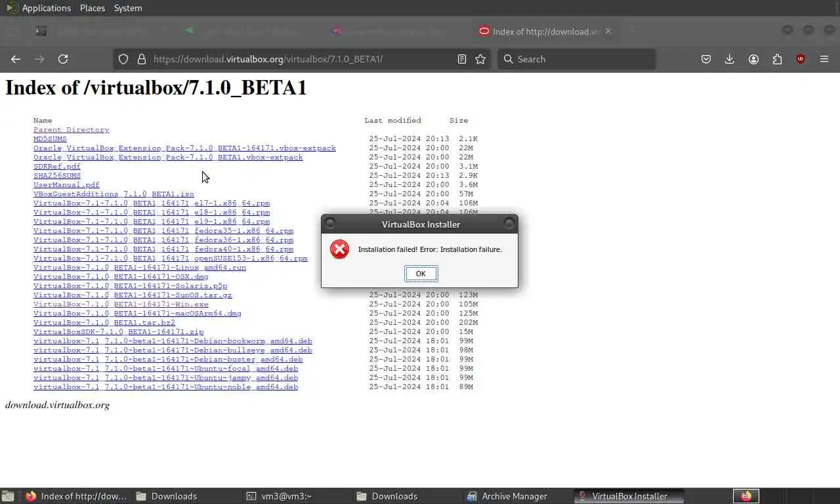
Task: Open the MD5SUMS link
Action: [x=50, y=139]
